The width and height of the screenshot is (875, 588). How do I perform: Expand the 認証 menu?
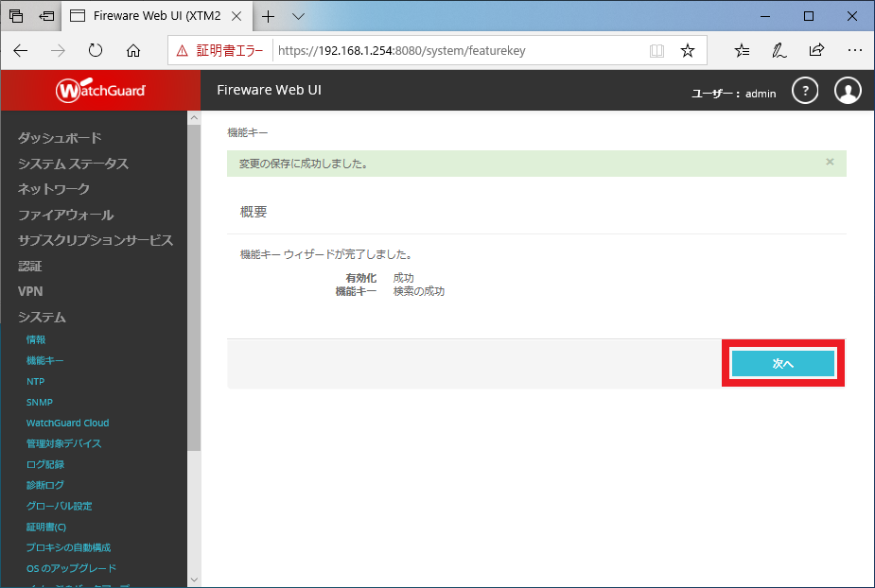point(29,266)
